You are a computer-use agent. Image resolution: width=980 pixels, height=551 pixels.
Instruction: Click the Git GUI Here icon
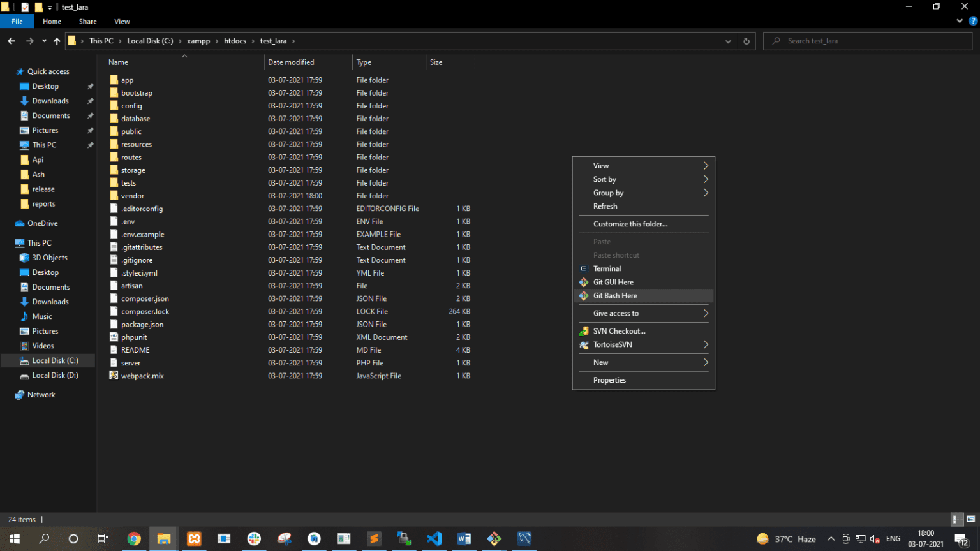pos(584,283)
